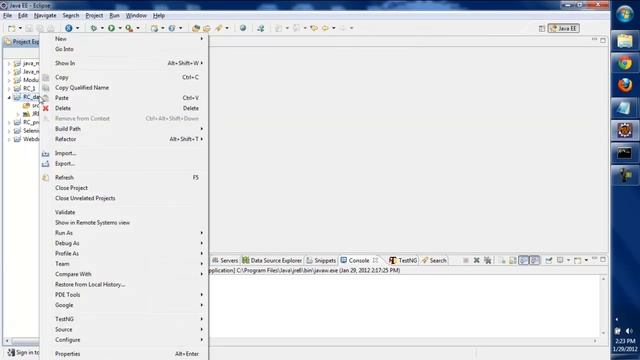Click the Back navigation arrow toolbar icon
640x360 pixels.
pyautogui.click(x=325, y=28)
